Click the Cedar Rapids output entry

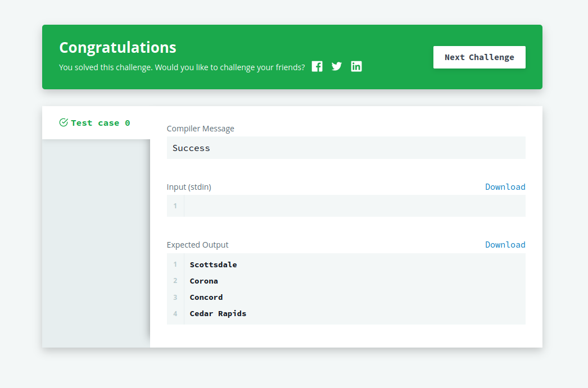tap(218, 313)
